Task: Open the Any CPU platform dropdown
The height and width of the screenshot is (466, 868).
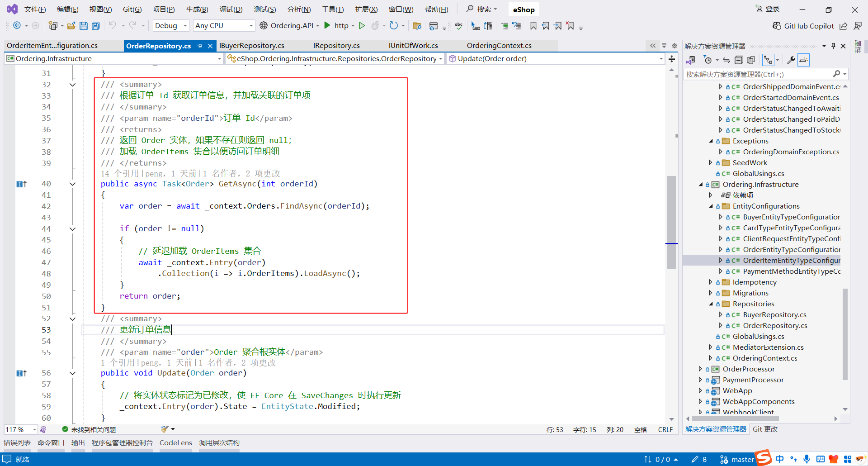Action: [223, 26]
